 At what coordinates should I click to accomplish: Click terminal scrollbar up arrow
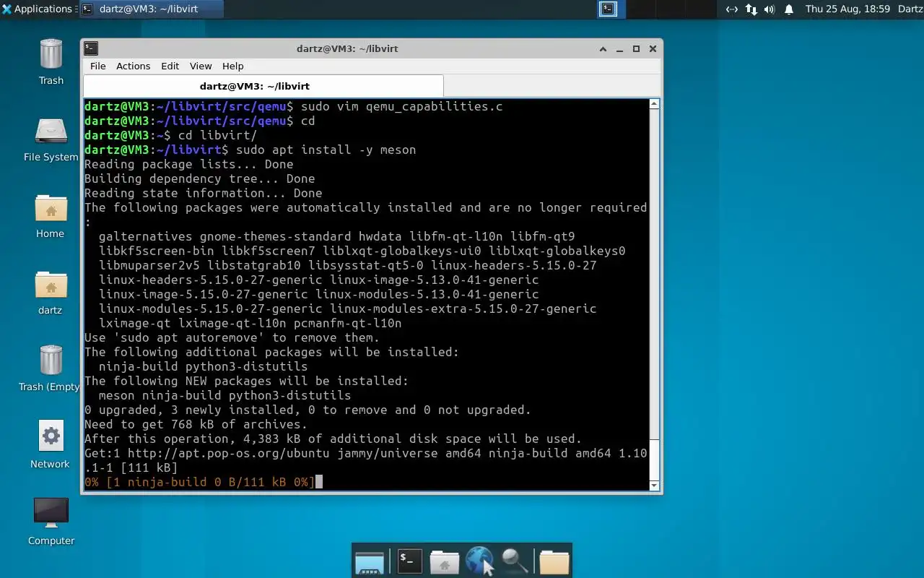[654, 104]
